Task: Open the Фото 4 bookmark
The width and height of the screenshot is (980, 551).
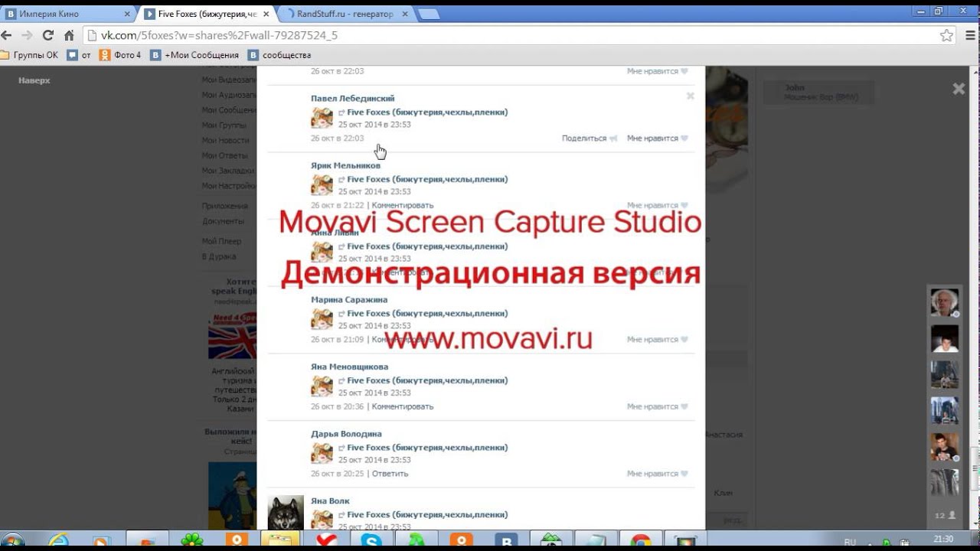Action: (x=120, y=55)
